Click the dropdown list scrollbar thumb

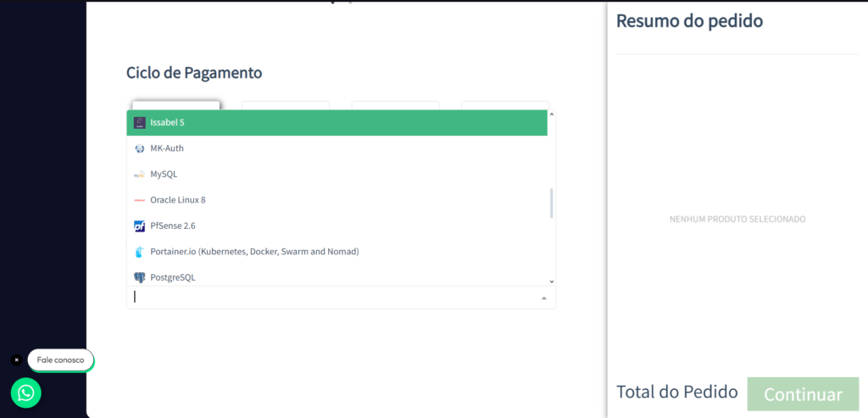coord(551,203)
